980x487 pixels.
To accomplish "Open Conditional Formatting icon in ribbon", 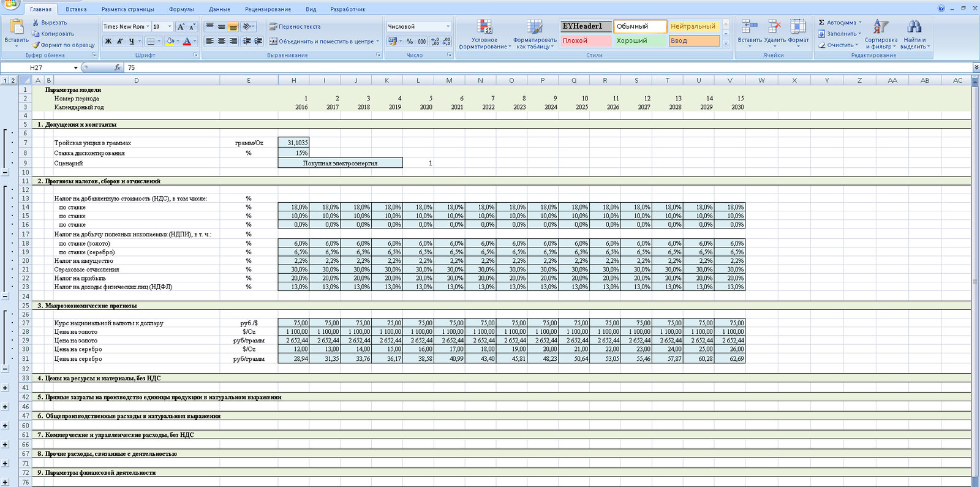I will click(x=484, y=27).
